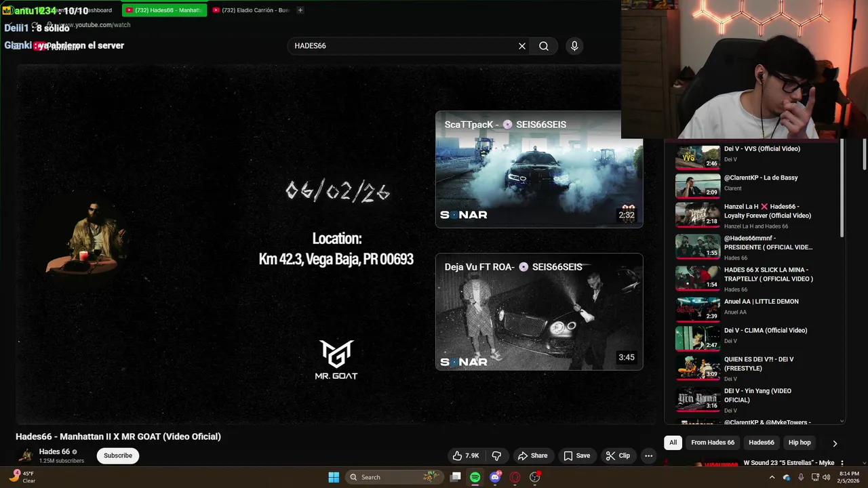Switch to Eladio Carrión browser tab

coord(251,10)
